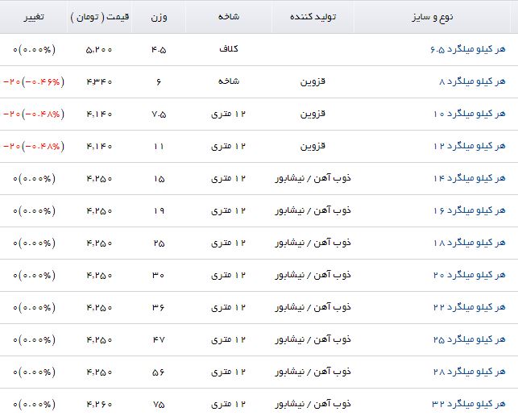This screenshot has width=518, height=420.
Task: Click the 'کلاف' cell in the first row
Action: (x=229, y=50)
